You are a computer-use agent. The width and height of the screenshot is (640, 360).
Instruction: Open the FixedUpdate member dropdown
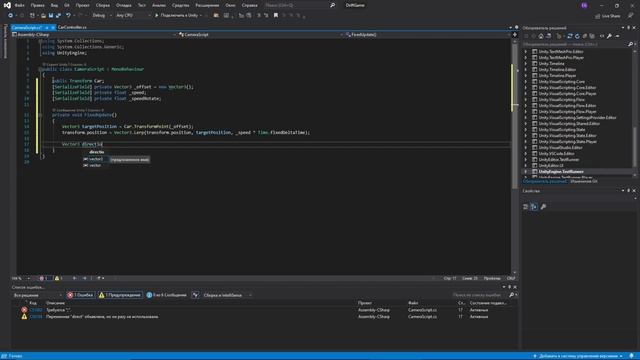[x=428, y=35]
